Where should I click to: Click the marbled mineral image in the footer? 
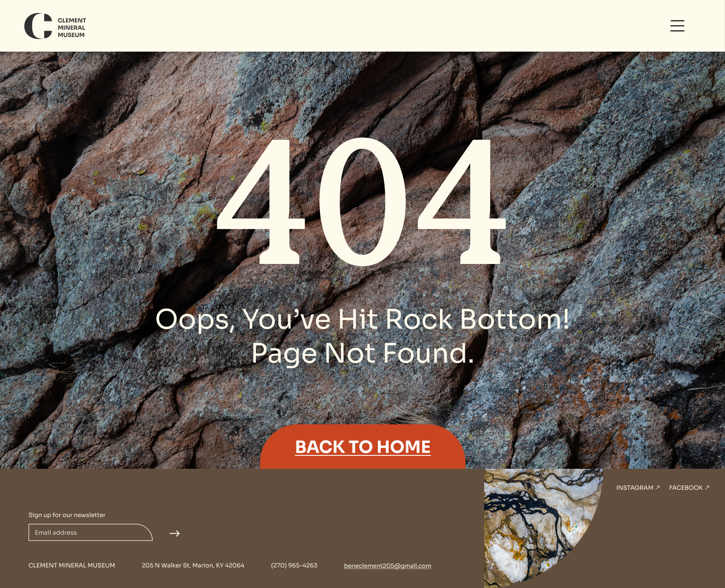[x=541, y=528]
